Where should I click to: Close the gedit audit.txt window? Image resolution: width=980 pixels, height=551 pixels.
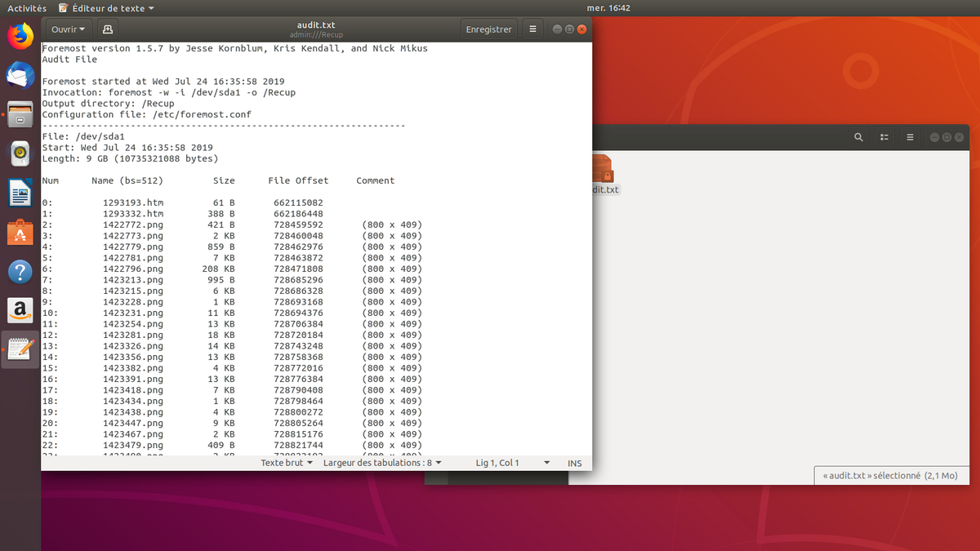coord(581,29)
